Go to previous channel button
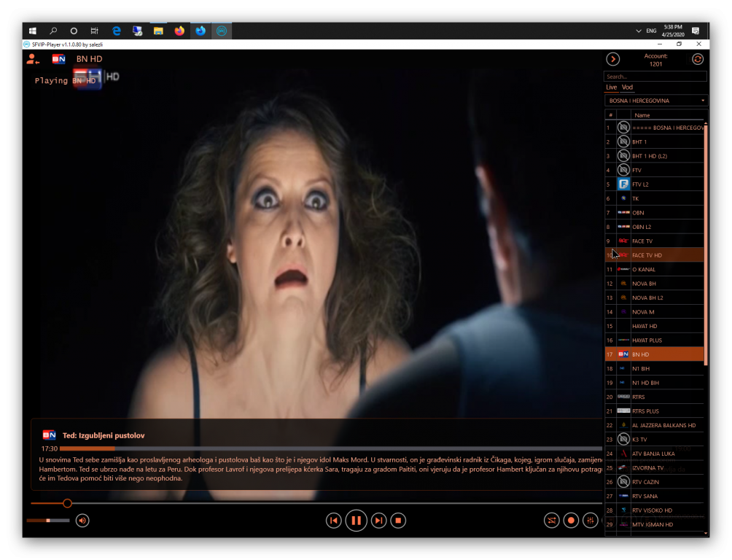732x560 pixels. 333,521
